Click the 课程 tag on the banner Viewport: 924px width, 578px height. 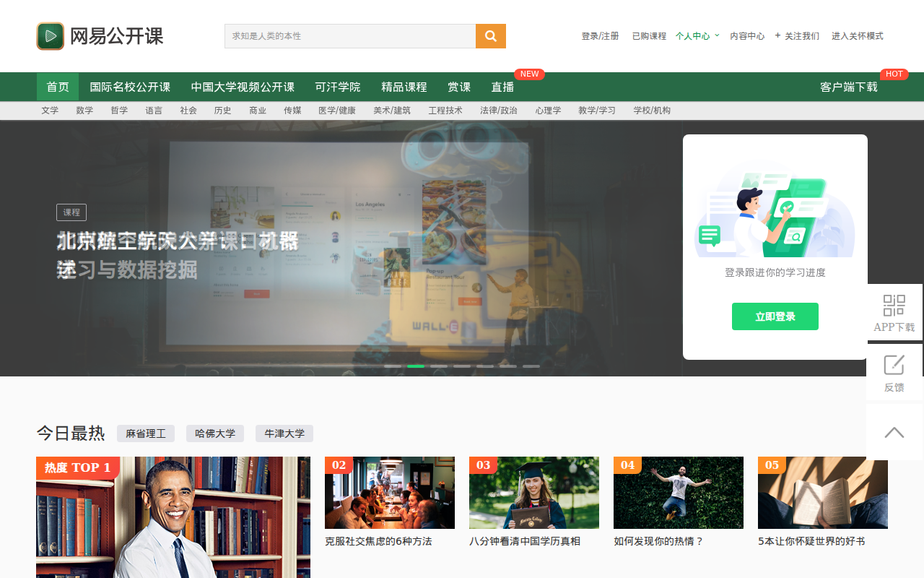click(71, 212)
